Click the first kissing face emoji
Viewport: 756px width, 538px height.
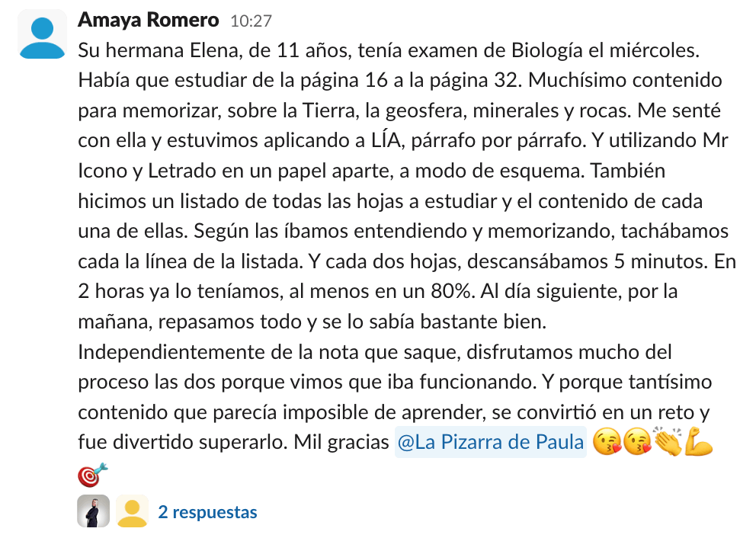pyautogui.click(x=607, y=442)
